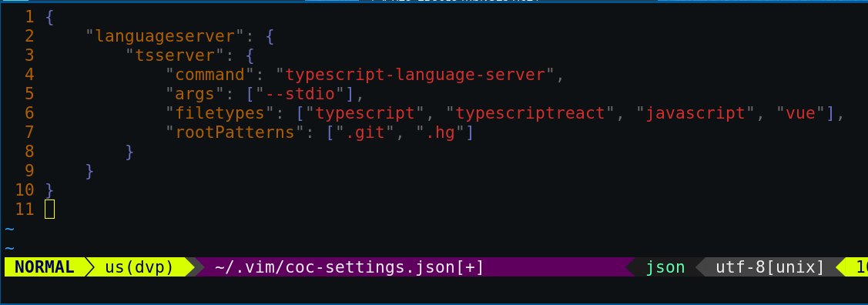
Task: Click the utf-8[unix] encoding indicator
Action: (770, 267)
